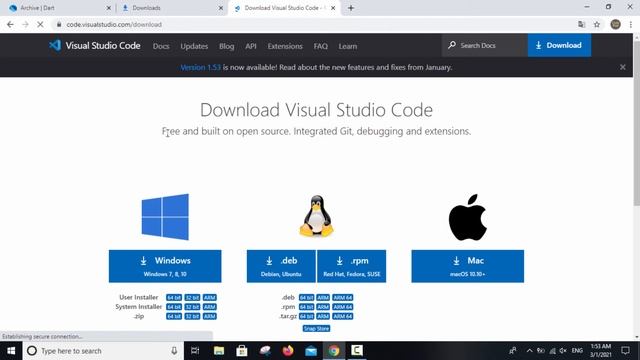This screenshot has height=360, width=640.
Task: Open the Learn navigation item
Action: pyautogui.click(x=348, y=46)
